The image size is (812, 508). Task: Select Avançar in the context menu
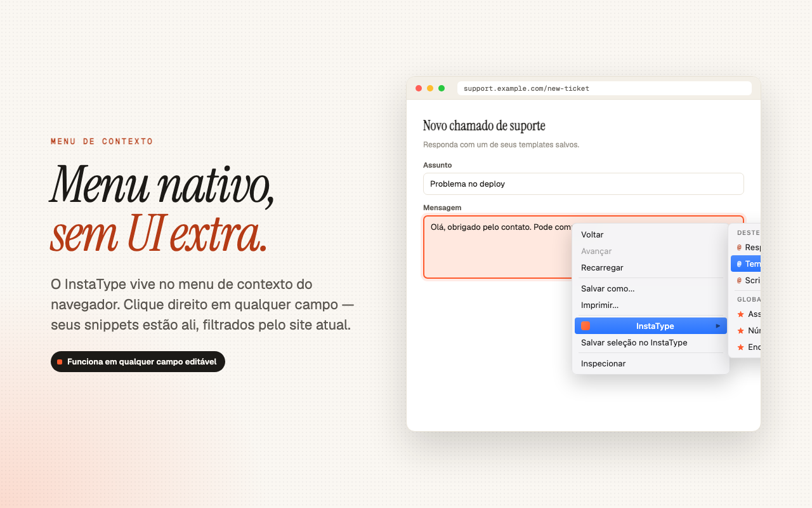[650, 251]
